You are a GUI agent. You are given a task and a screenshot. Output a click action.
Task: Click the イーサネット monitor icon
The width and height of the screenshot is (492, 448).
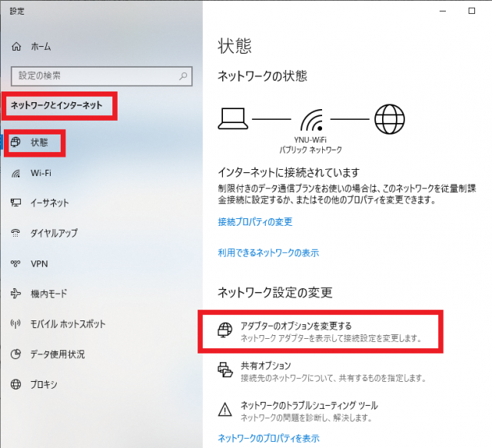15,203
